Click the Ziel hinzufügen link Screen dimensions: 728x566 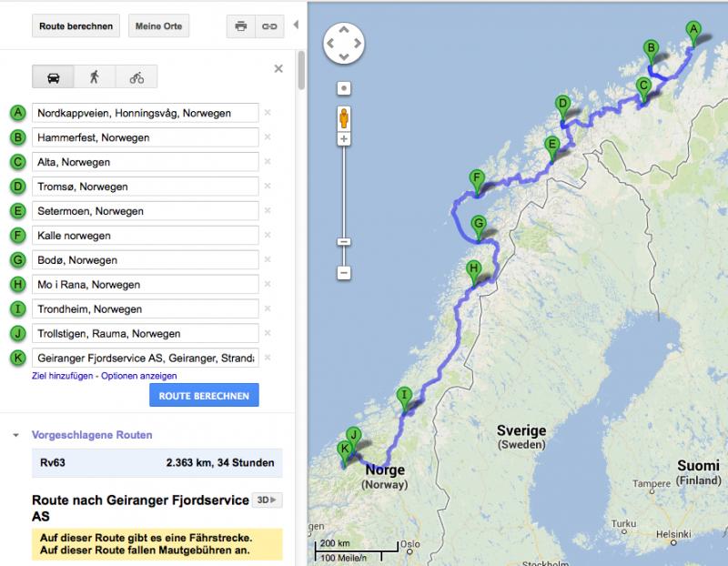[63, 376]
